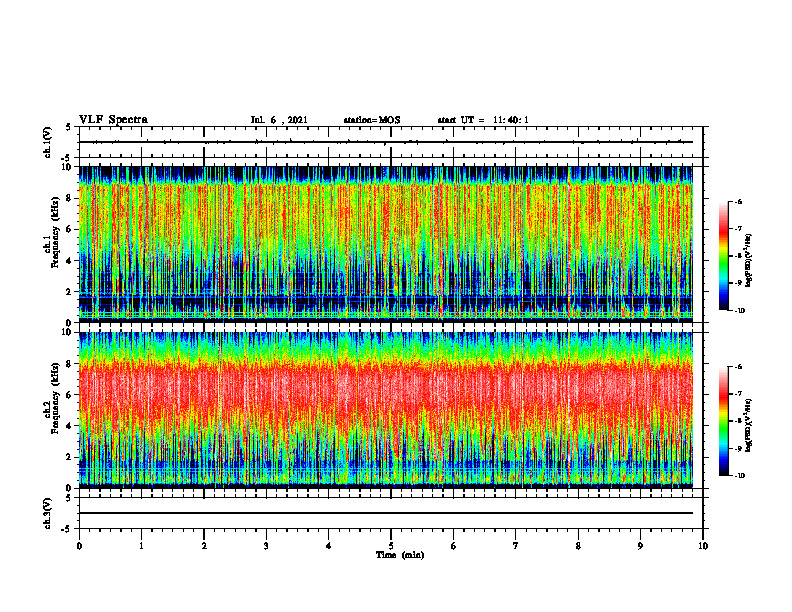Image resolution: width=792 pixels, height=612 pixels.
Task: Select "-8" label on ch.2 color bar
Action: pyautogui.click(x=738, y=421)
